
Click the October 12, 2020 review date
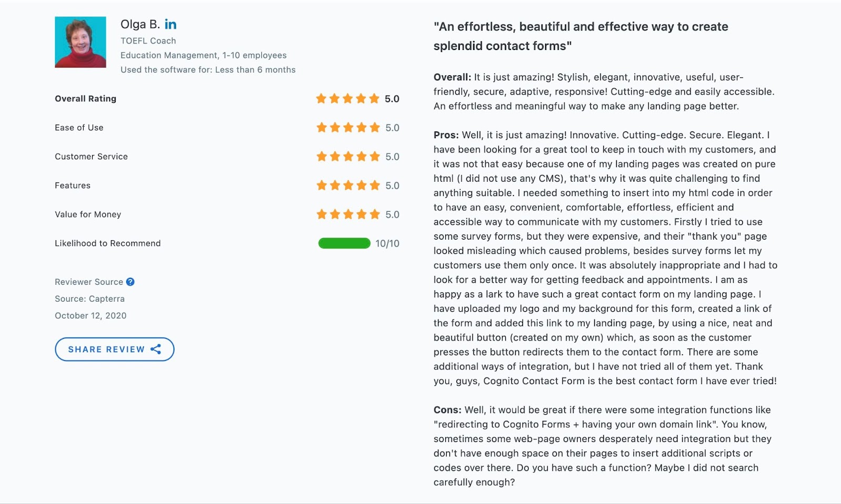click(x=90, y=315)
